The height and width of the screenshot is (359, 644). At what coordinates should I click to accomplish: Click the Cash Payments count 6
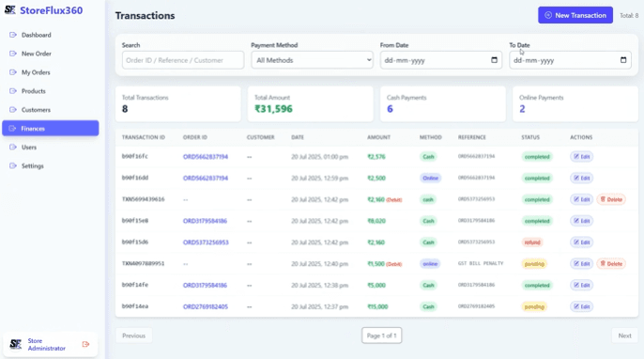coord(390,109)
